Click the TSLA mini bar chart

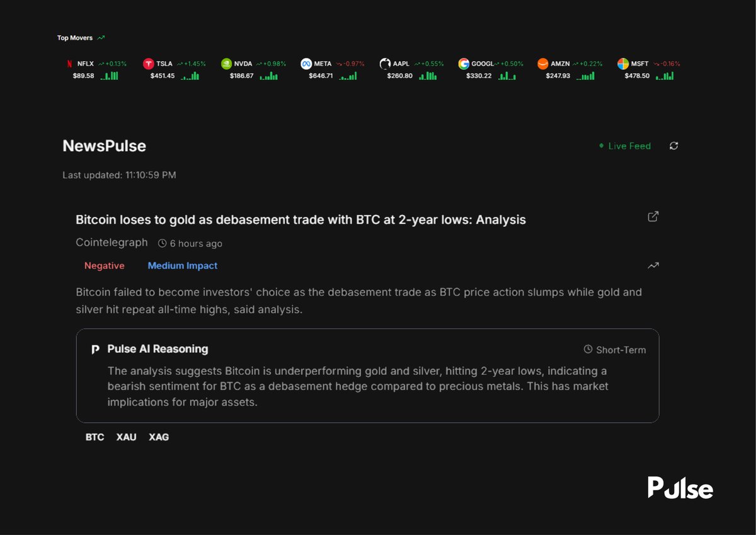(190, 76)
